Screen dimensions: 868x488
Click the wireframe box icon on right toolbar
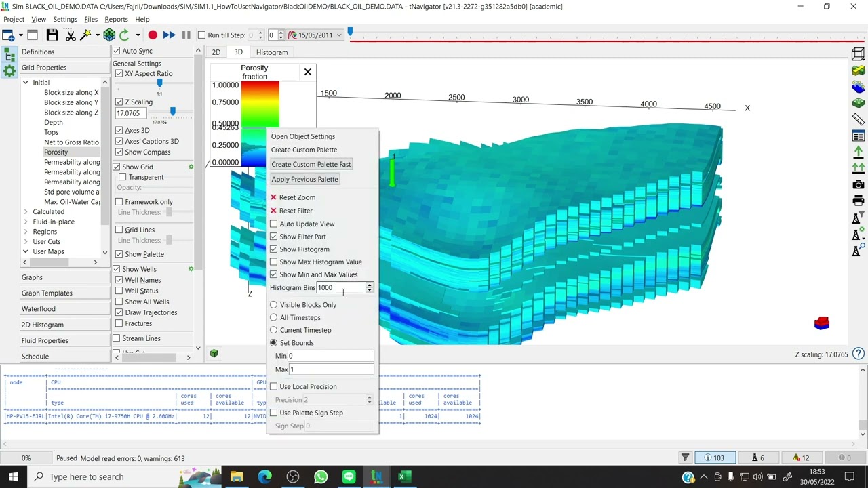pyautogui.click(x=859, y=54)
